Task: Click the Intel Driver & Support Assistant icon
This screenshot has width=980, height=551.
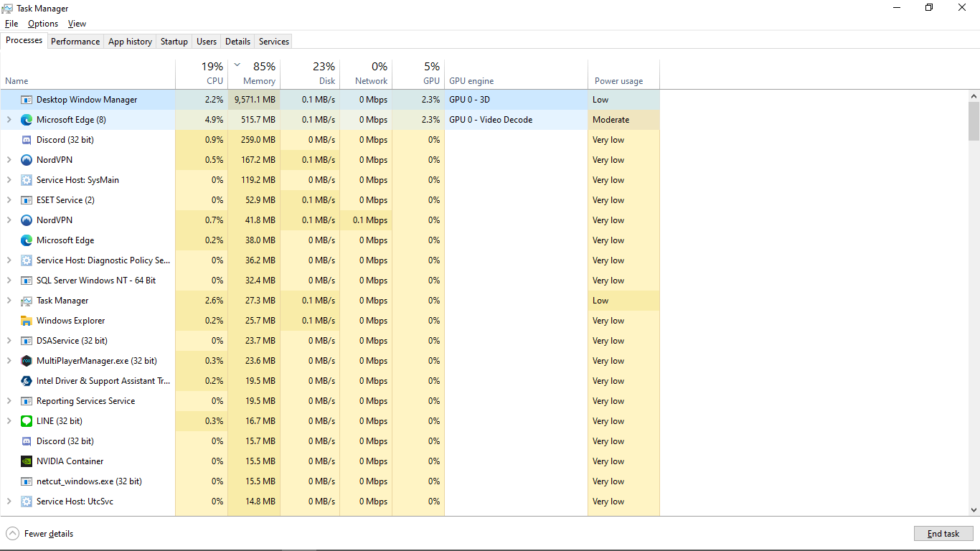Action: pyautogui.click(x=27, y=381)
